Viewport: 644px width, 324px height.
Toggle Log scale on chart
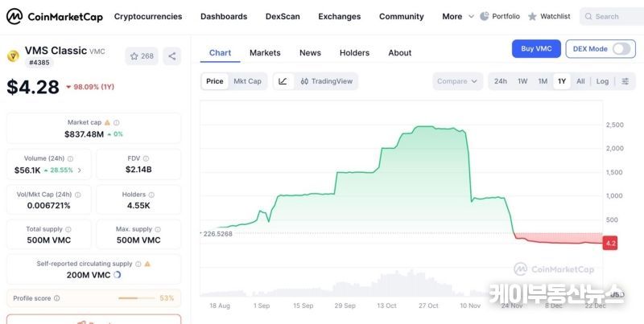pyautogui.click(x=602, y=81)
